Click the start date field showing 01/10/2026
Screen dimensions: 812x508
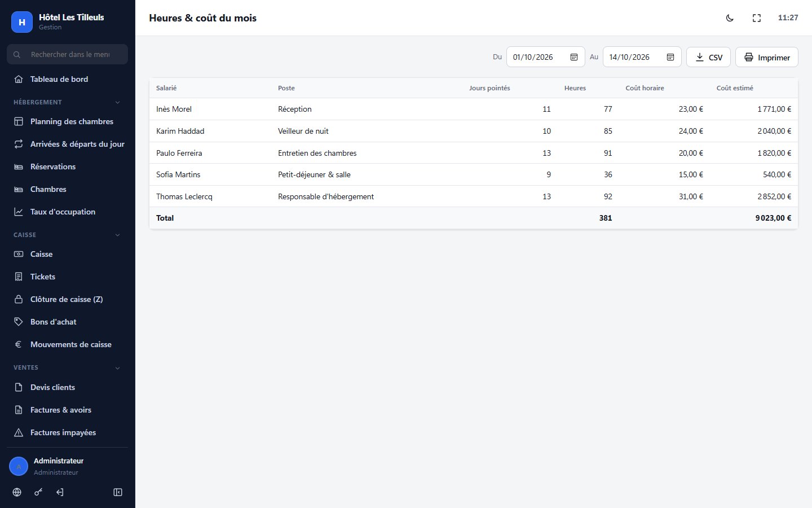click(x=546, y=57)
